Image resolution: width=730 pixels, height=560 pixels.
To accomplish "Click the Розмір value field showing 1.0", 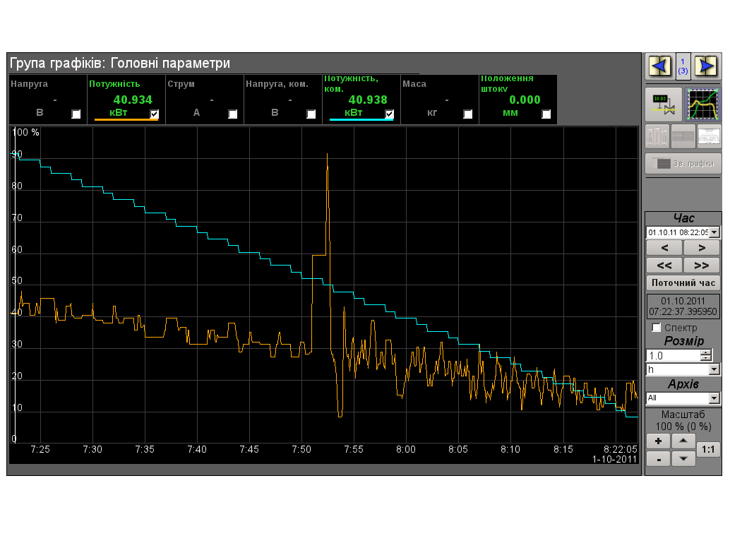I will point(673,356).
